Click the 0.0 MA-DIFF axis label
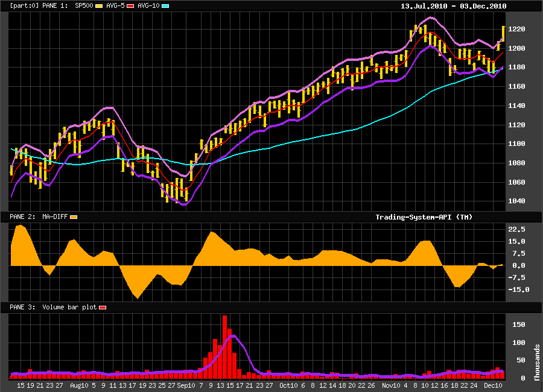The height and width of the screenshot is (392, 543). point(518,265)
